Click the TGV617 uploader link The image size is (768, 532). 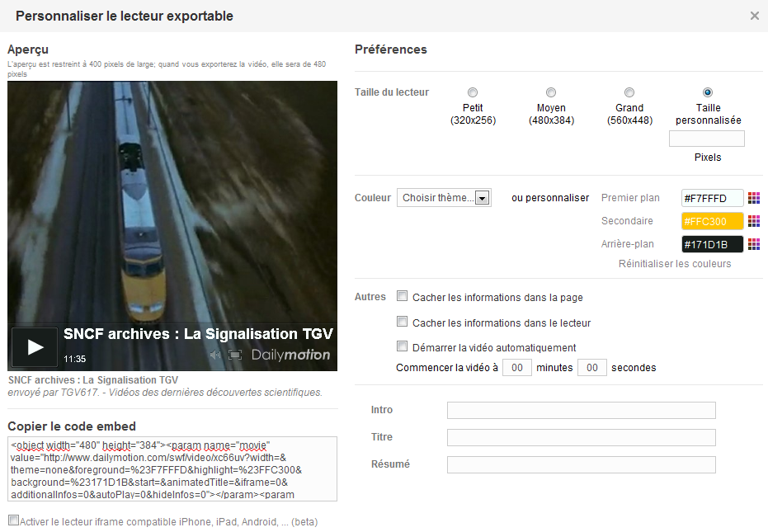(80, 393)
